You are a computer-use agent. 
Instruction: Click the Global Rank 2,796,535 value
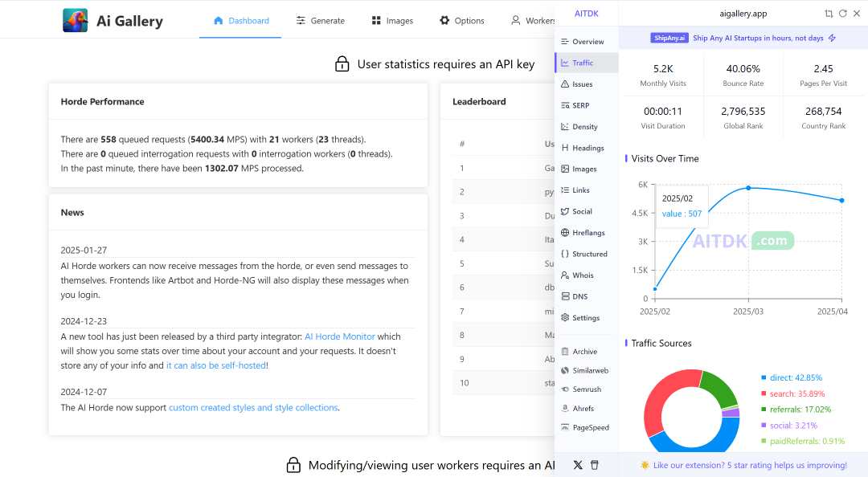click(x=743, y=112)
